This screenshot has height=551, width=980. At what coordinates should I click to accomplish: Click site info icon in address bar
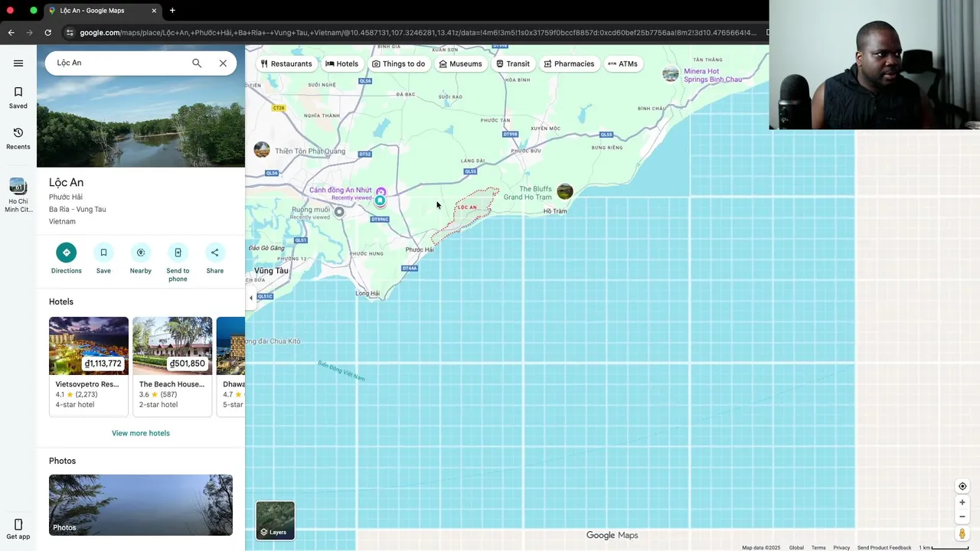pos(70,32)
